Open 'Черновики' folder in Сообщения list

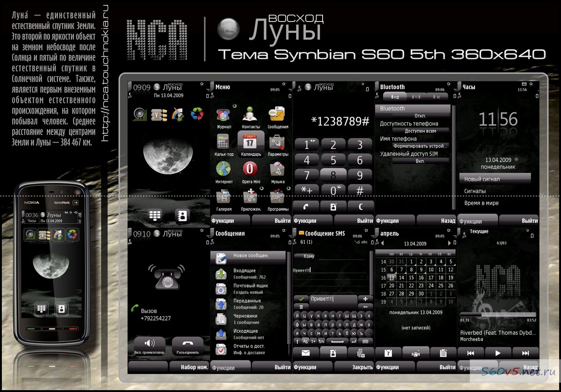249,319
